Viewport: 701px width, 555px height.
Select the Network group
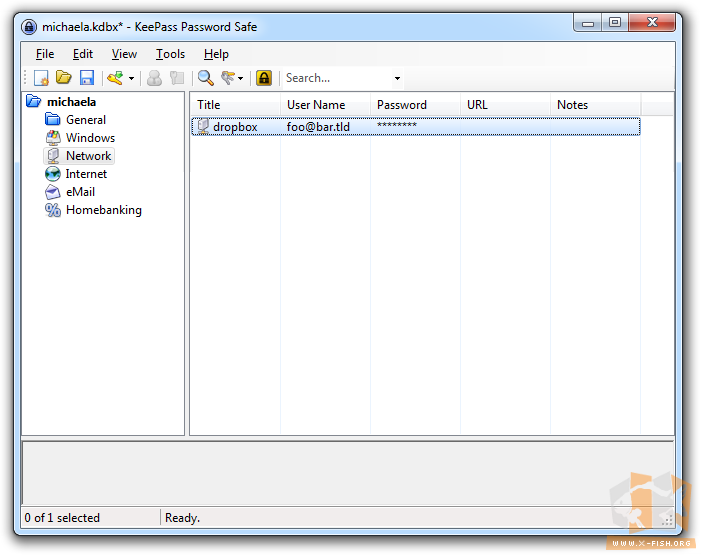[89, 156]
